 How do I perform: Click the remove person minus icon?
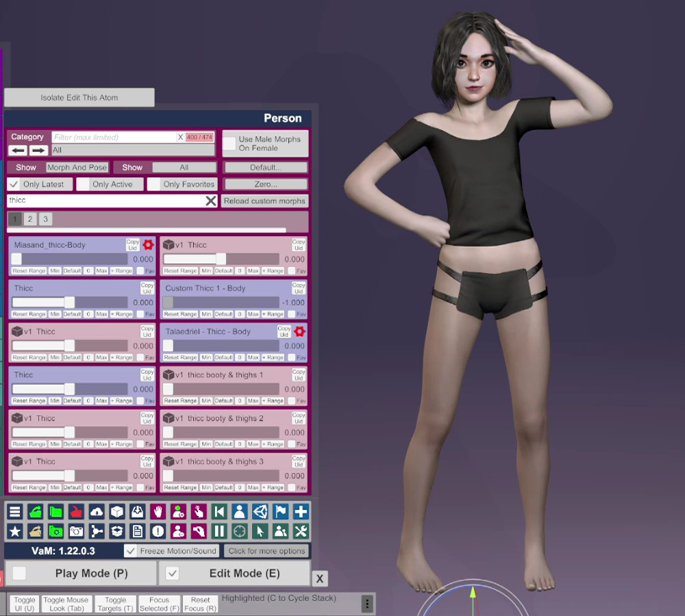[178, 531]
